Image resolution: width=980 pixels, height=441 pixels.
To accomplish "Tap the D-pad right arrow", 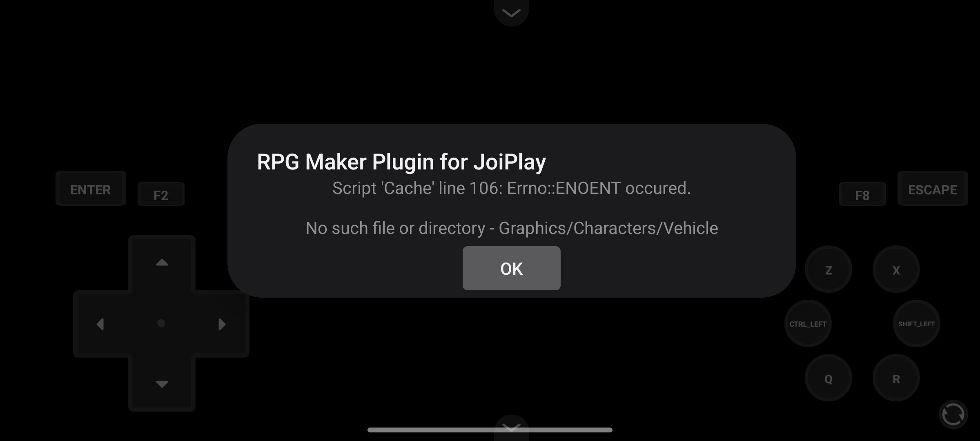I will coord(222,324).
